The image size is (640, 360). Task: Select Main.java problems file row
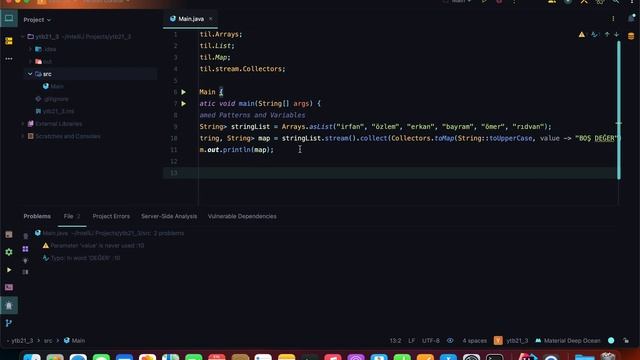coord(109,233)
